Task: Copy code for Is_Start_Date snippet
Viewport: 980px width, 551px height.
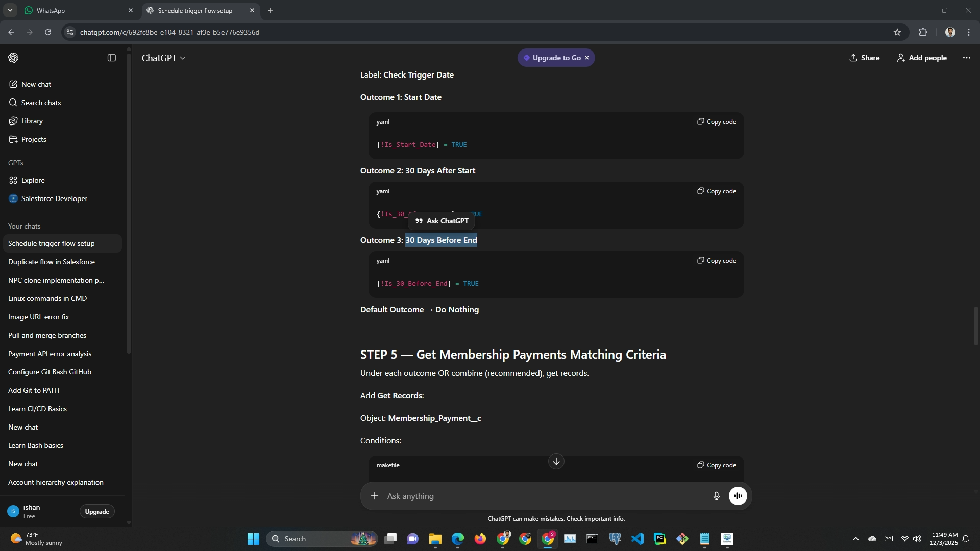Action: tap(717, 122)
